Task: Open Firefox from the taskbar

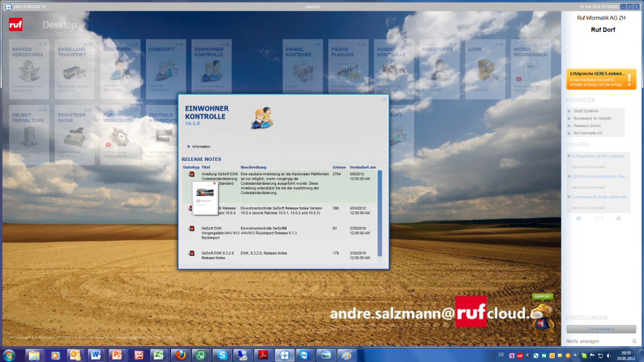Action: click(179, 355)
